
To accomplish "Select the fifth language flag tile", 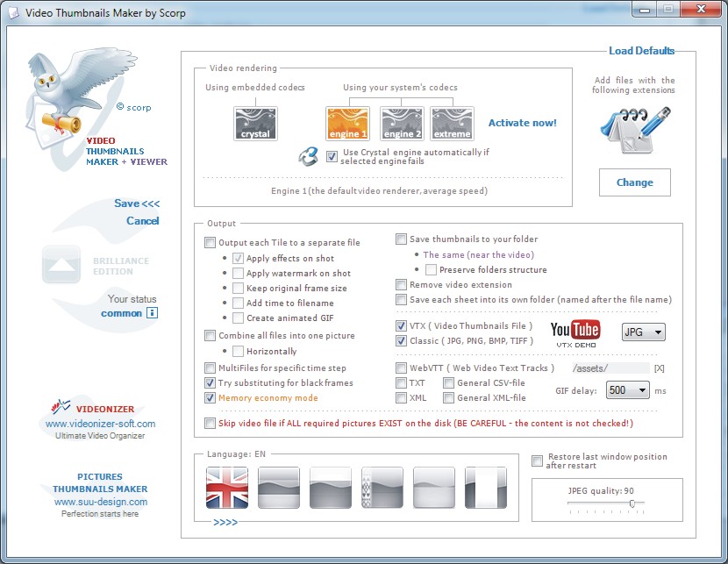I will [x=434, y=488].
